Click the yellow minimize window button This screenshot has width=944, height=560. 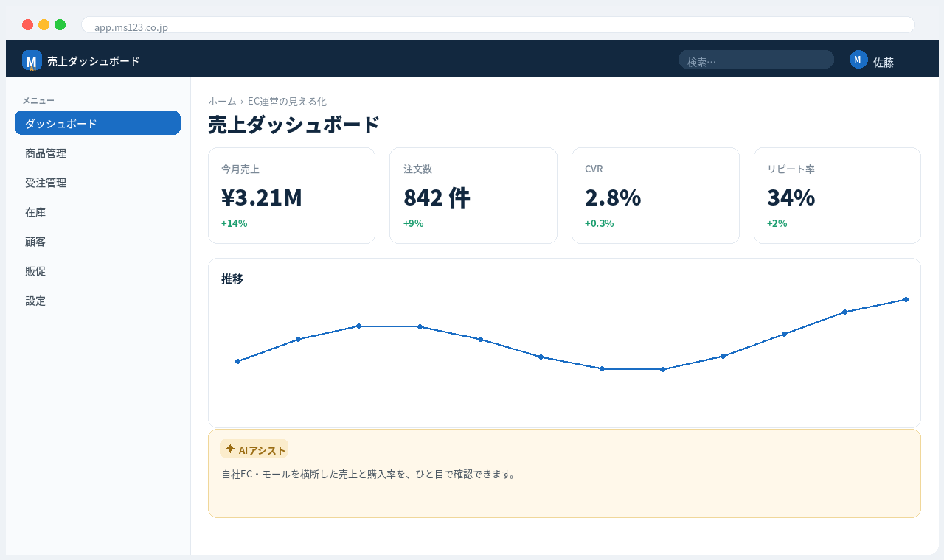coord(44,24)
